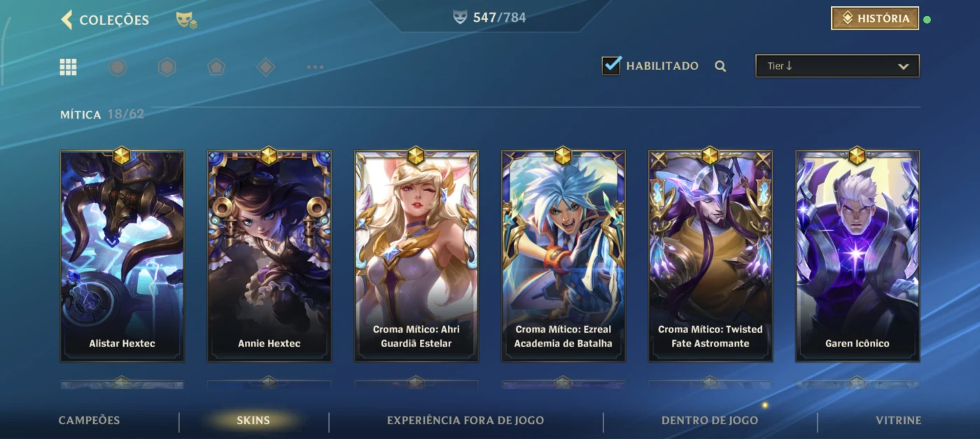Switch to Experiência Fora de Jogo tab
This screenshot has width=980, height=441.
(465, 421)
